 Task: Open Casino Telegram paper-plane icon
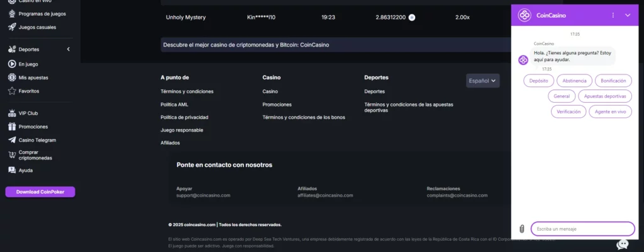pos(12,140)
